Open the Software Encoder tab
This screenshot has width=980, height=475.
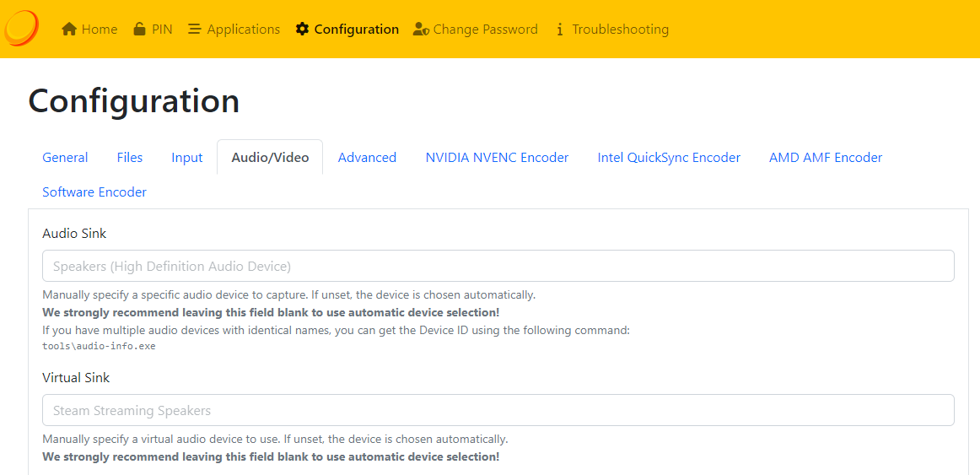coord(94,192)
